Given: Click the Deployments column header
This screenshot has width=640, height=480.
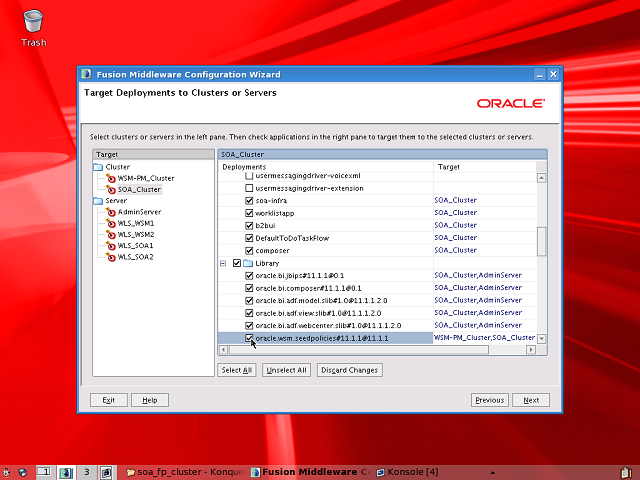Looking at the screenshot, I should pos(326,167).
